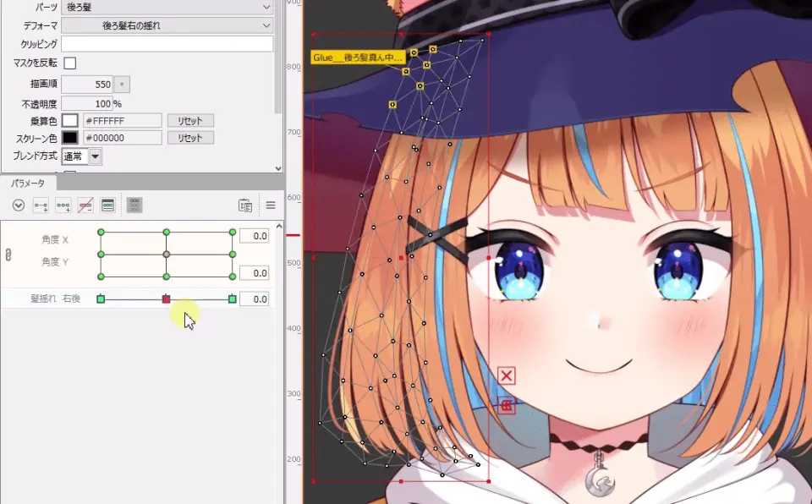This screenshot has height=504, width=812.
Task: Click the 不透明度 label
Action: click(40, 104)
